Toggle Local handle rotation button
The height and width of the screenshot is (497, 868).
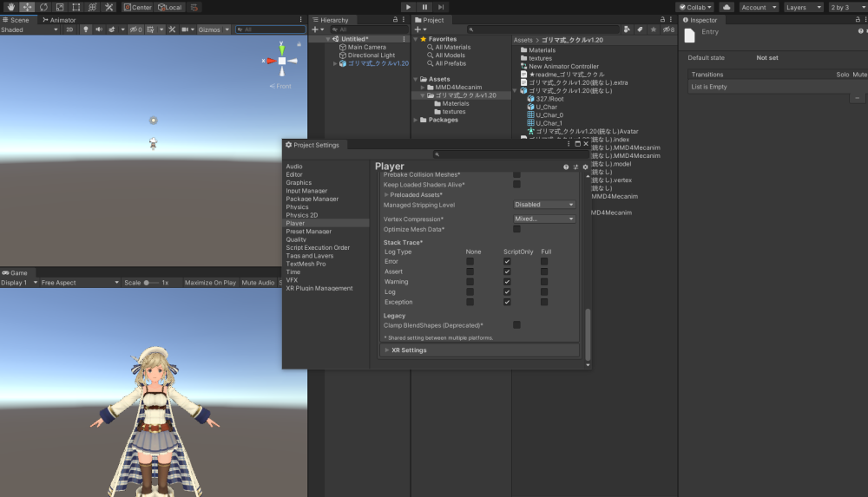coord(169,7)
